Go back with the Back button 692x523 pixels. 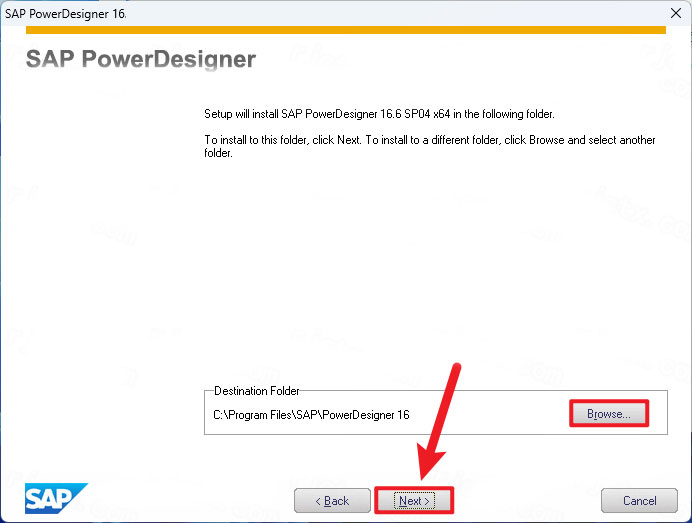pyautogui.click(x=332, y=500)
